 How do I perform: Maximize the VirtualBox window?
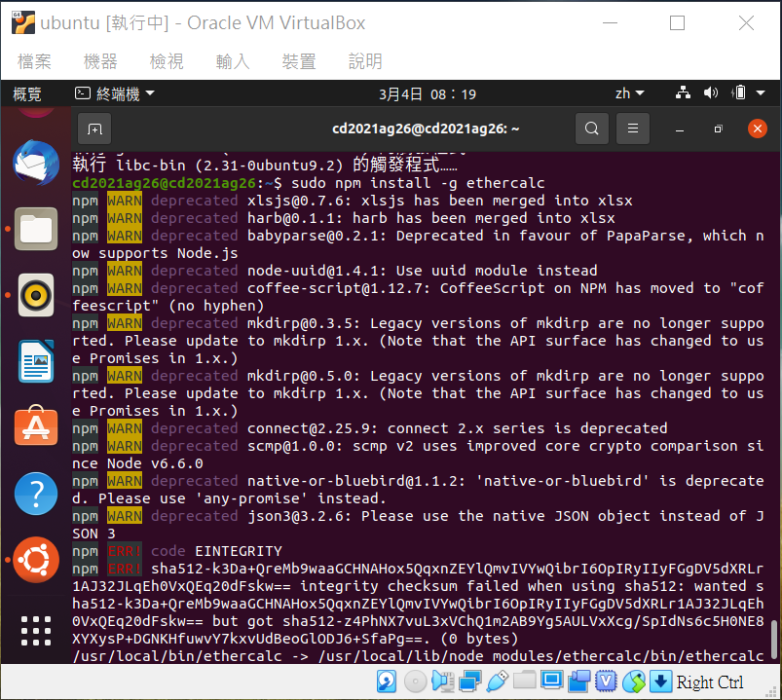pos(677,23)
